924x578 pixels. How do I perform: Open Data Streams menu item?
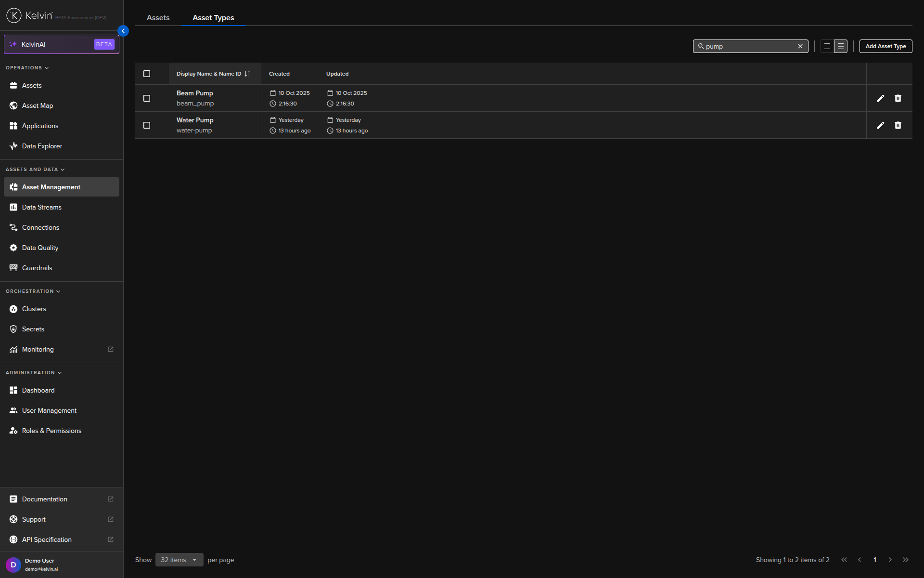coord(42,207)
